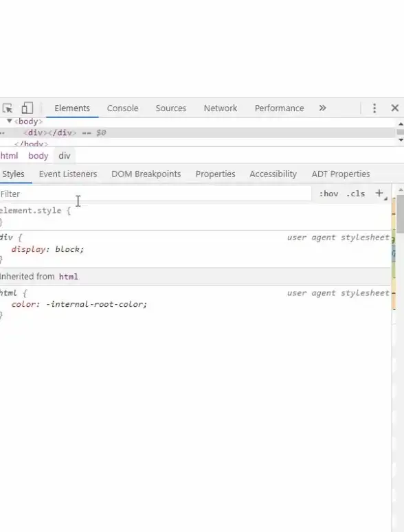The image size is (404, 532).
Task: Toggle the :hov element state button
Action: click(x=328, y=194)
